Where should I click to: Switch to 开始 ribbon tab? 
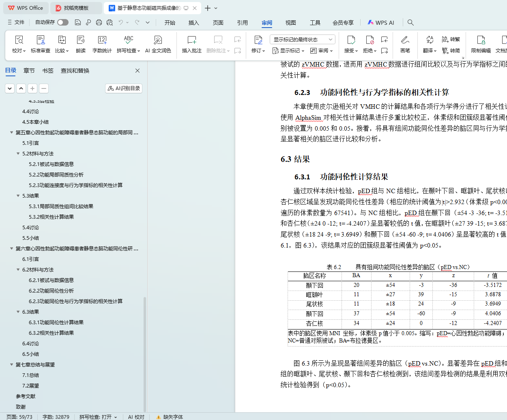(170, 23)
